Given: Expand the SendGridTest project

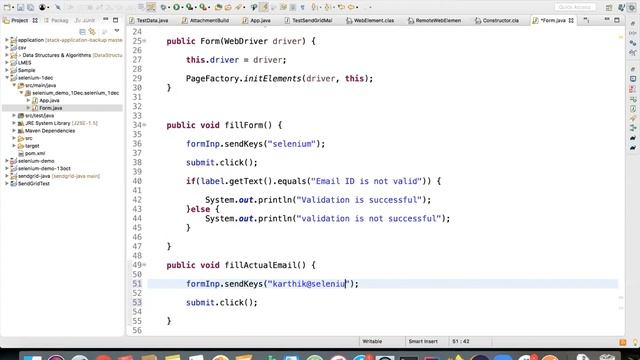Looking at the screenshot, I should tap(7, 183).
